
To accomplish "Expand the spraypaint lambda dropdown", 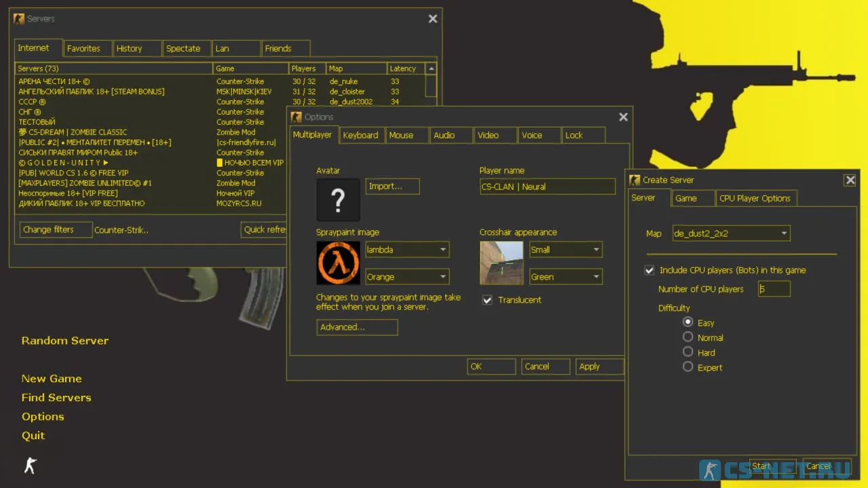I will (x=407, y=249).
